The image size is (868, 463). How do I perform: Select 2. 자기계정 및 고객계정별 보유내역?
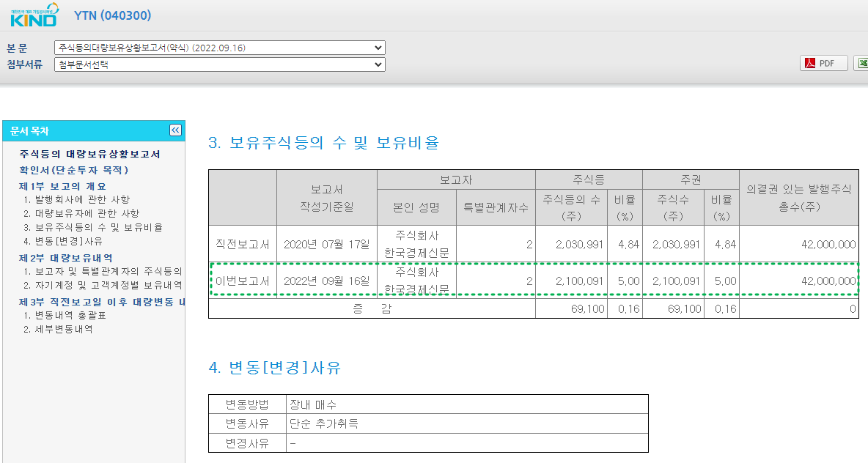pos(103,285)
